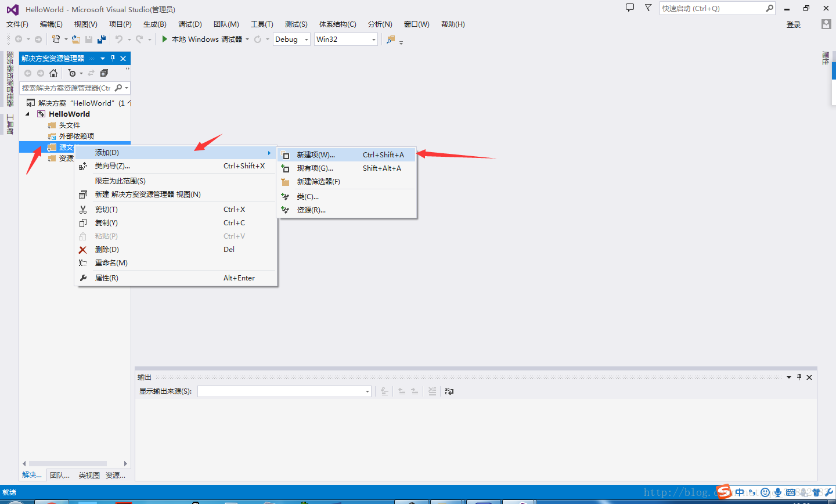Open the 工具(T) menu
The width and height of the screenshot is (836, 504).
262,24
